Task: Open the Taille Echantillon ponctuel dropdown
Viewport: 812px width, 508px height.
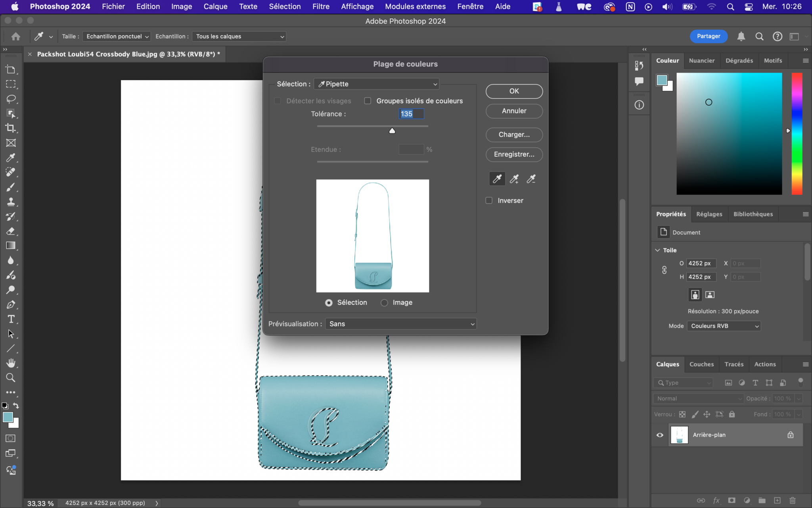Action: click(117, 37)
